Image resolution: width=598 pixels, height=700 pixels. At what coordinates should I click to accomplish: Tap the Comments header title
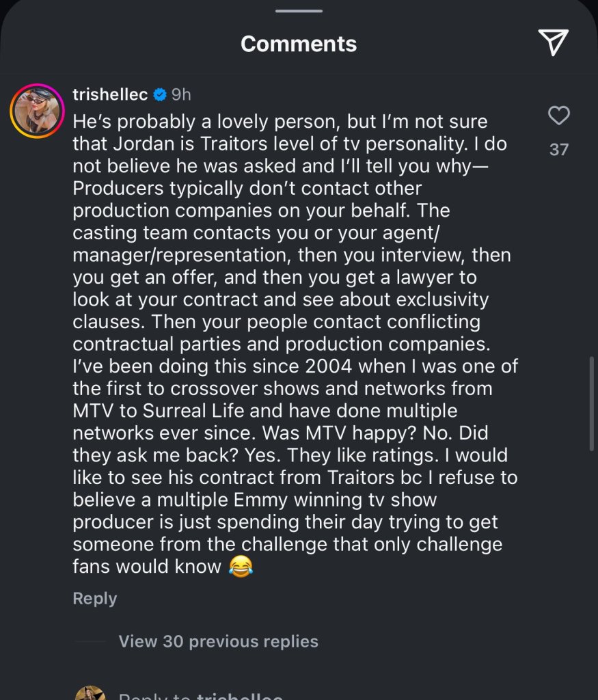coord(299,44)
